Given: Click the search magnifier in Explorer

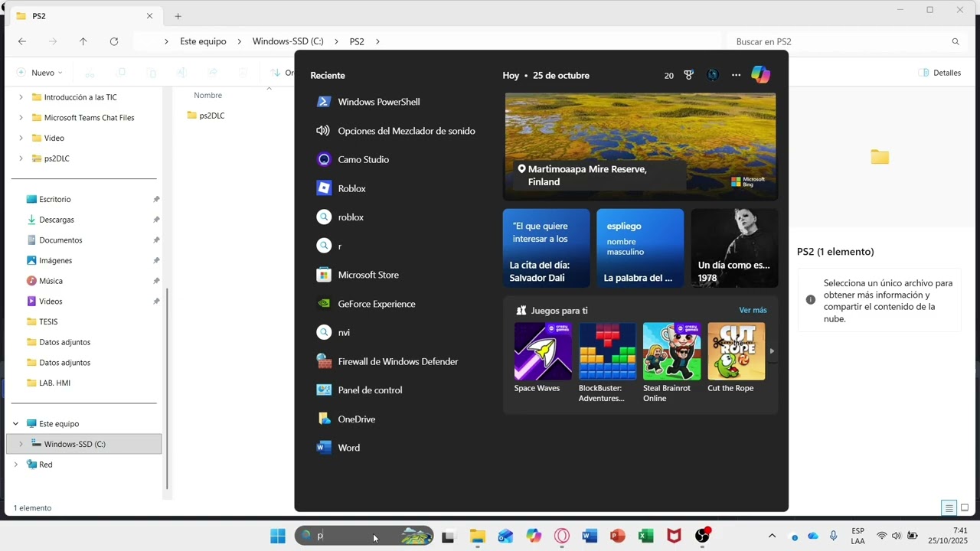Looking at the screenshot, I should [955, 41].
